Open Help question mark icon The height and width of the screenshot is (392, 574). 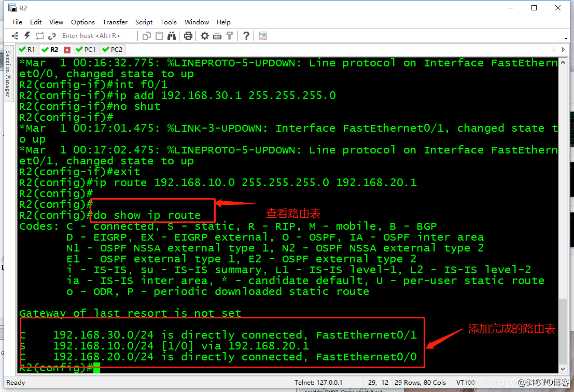(246, 35)
